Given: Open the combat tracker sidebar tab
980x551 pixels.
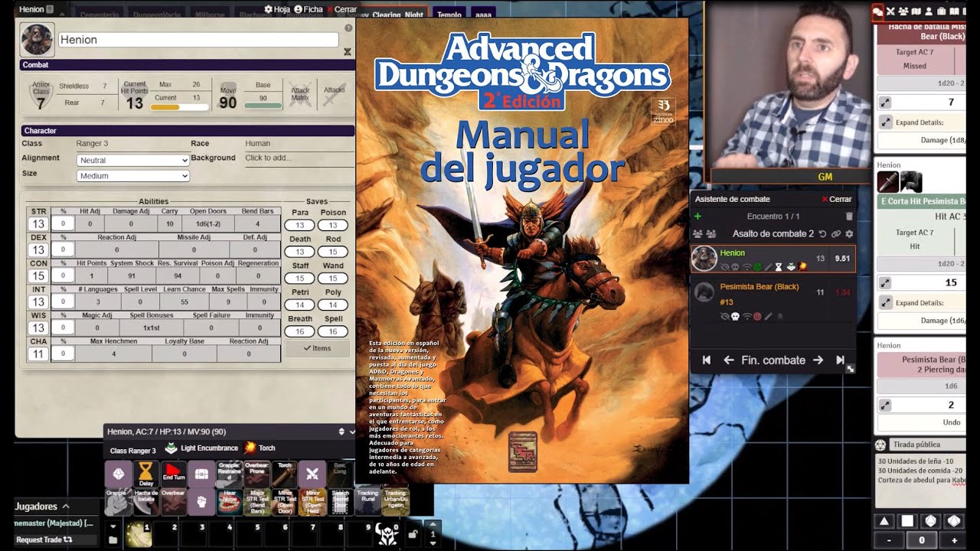Looking at the screenshot, I should [x=890, y=11].
